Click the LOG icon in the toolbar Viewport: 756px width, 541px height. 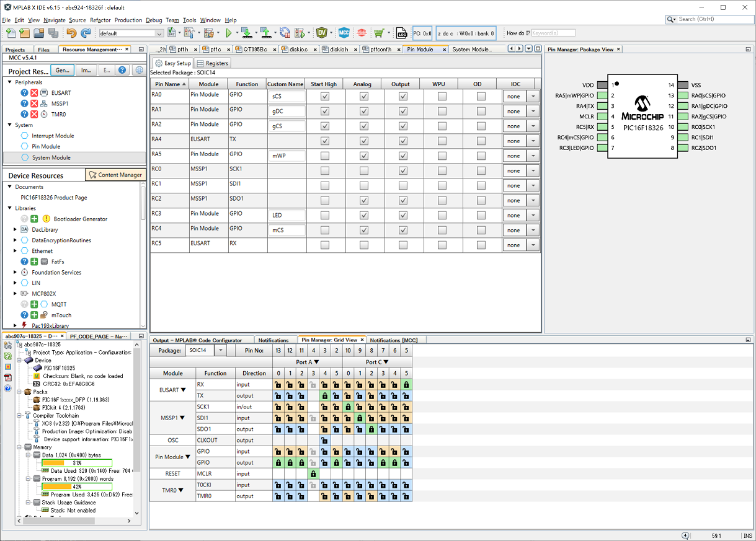tap(401, 33)
